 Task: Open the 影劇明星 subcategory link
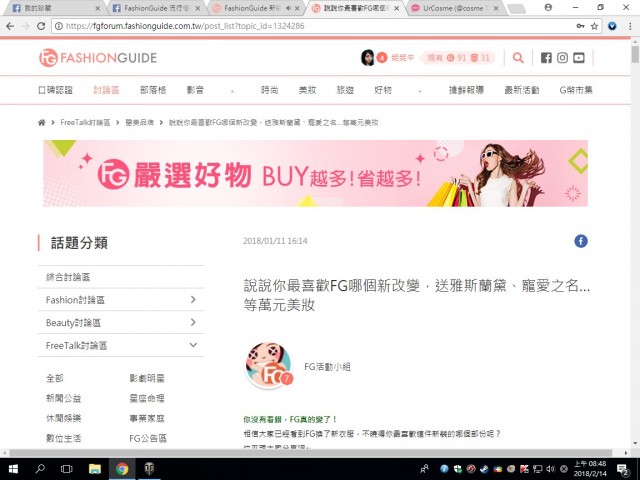pyautogui.click(x=148, y=379)
